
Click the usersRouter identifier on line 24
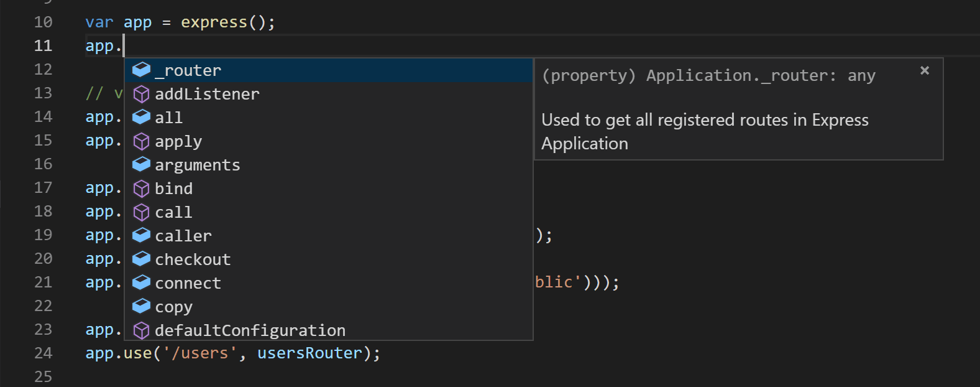coord(309,353)
